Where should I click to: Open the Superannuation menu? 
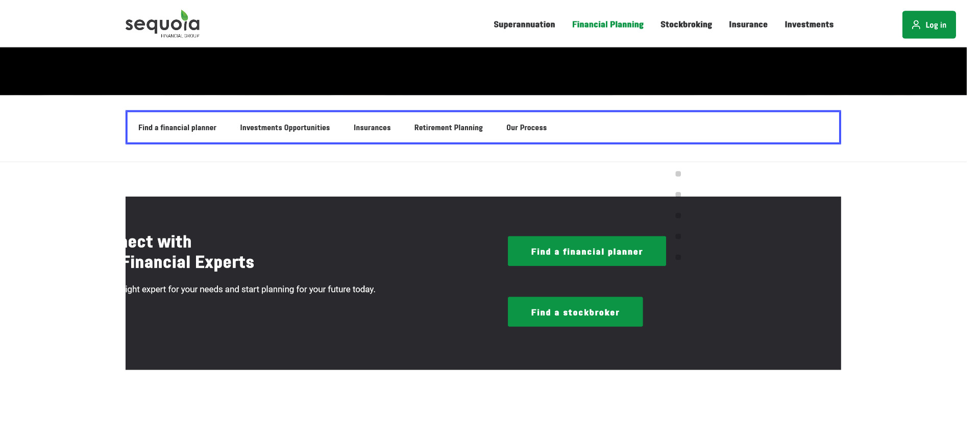coord(524,25)
